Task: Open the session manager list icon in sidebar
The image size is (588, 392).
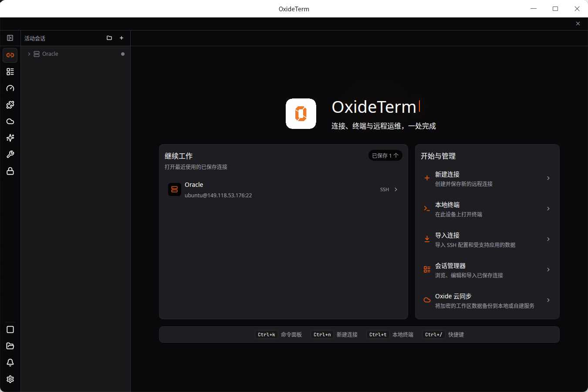Action: (x=10, y=72)
